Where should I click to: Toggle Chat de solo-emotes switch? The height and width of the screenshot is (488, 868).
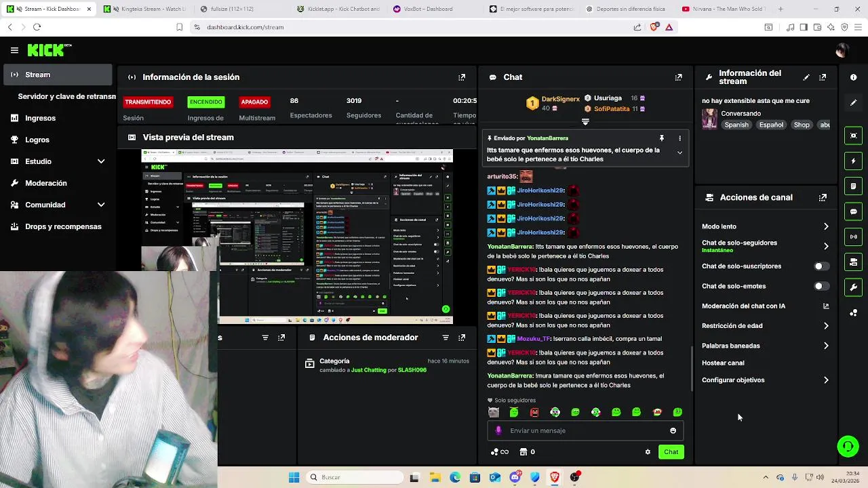[821, 286]
